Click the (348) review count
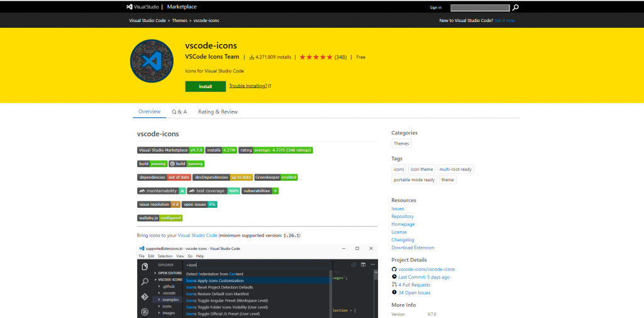The height and width of the screenshot is (318, 644). coord(340,57)
